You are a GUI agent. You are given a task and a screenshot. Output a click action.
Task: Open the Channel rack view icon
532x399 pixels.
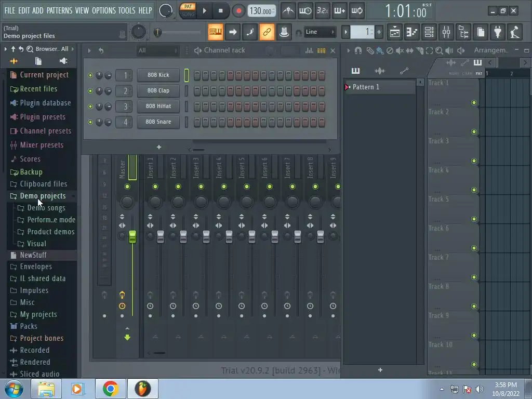pyautogui.click(x=429, y=32)
